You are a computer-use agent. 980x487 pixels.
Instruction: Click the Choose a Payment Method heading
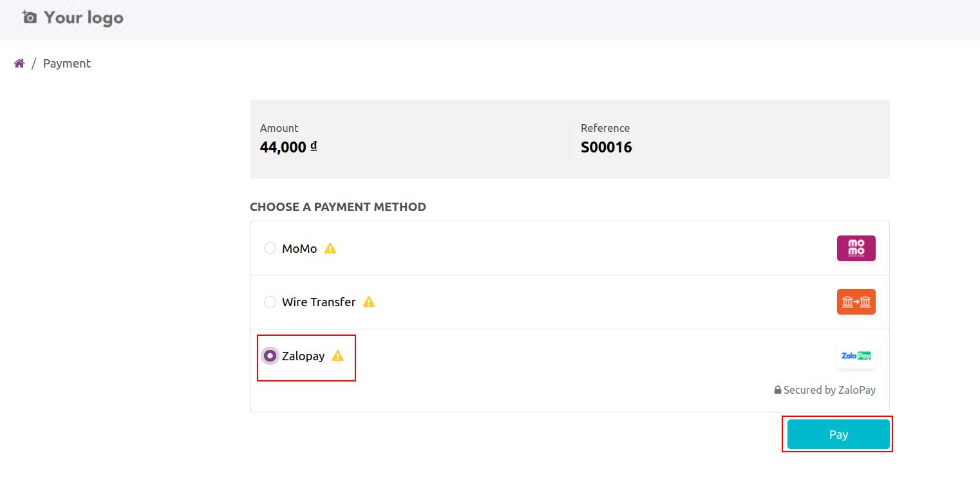338,207
